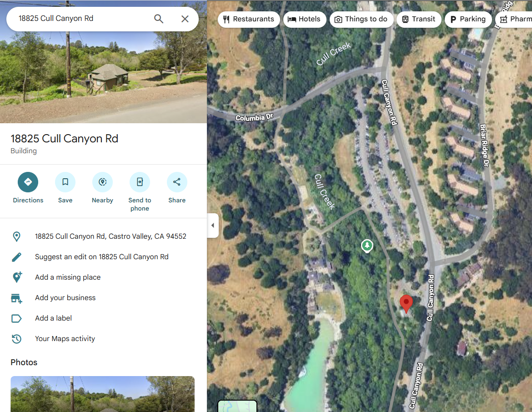532x412 pixels.
Task: Open Directions to 18825 Cull Canyon Rd
Action: [28, 182]
